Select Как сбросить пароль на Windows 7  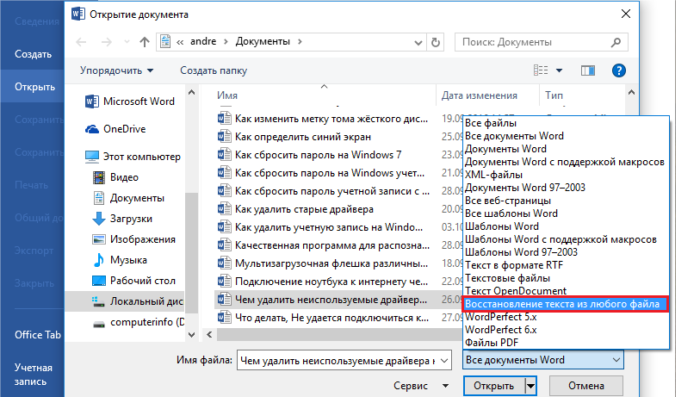318,155
